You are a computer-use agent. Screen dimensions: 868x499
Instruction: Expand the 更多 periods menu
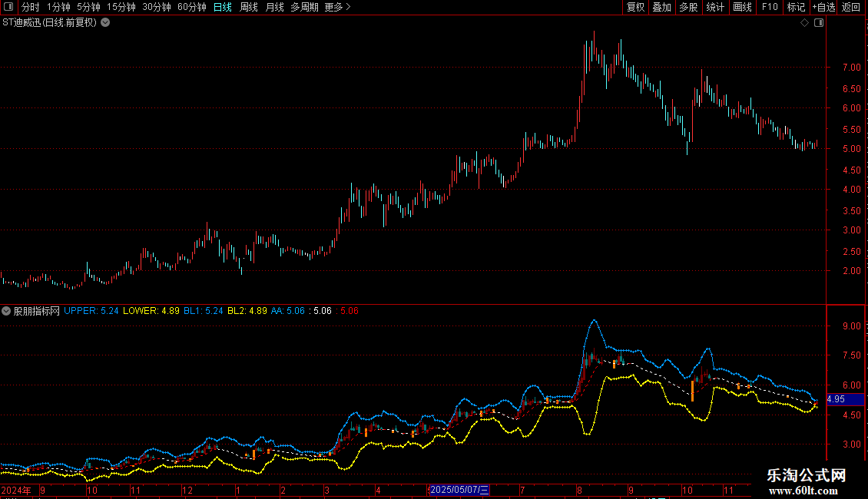[x=338, y=7]
